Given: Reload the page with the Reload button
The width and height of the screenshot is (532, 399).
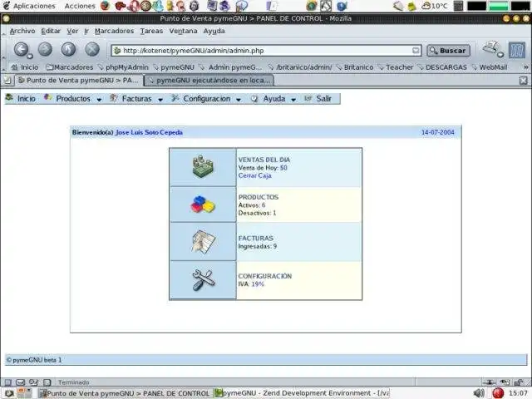Looking at the screenshot, I should pos(68,50).
